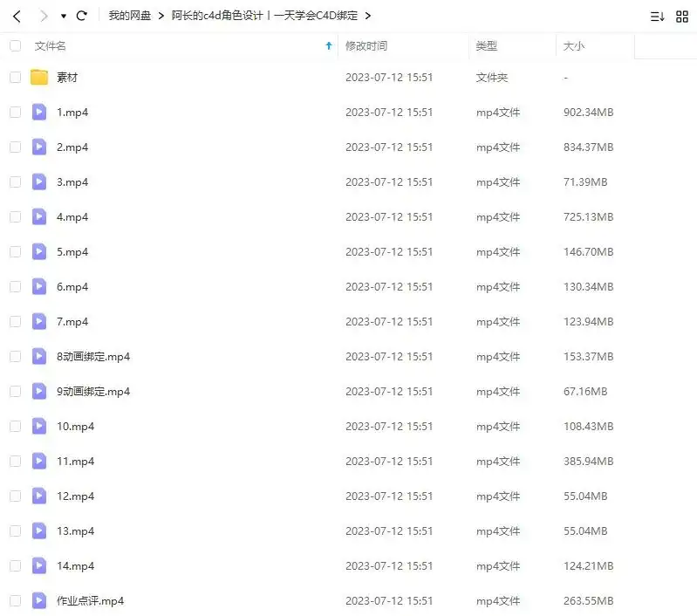697x616 pixels.
Task: Check the box for 10.mp4
Action: [15, 427]
